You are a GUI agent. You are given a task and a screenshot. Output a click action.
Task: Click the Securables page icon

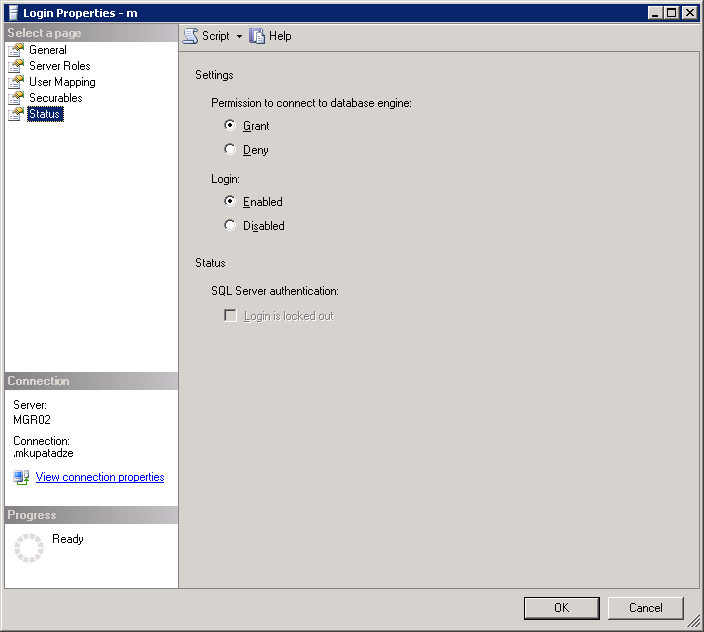coord(16,98)
